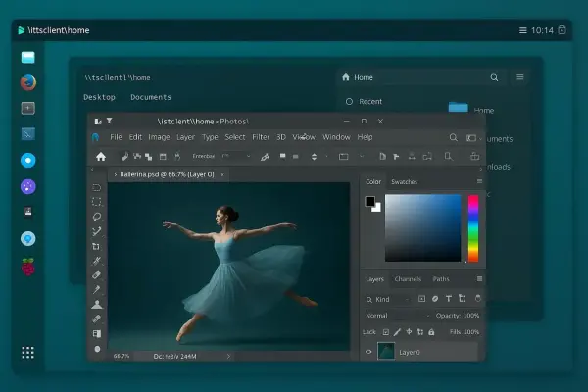Toggle lock artboard nesting icon

(420, 332)
